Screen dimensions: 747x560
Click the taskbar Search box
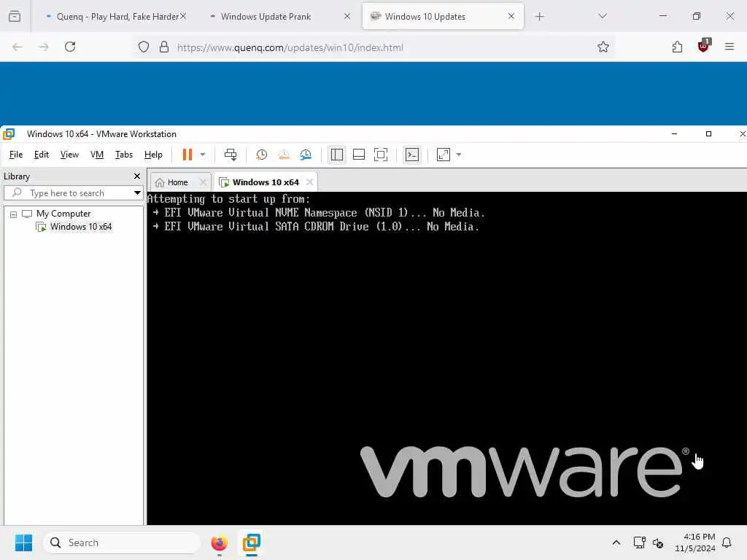tap(122, 542)
